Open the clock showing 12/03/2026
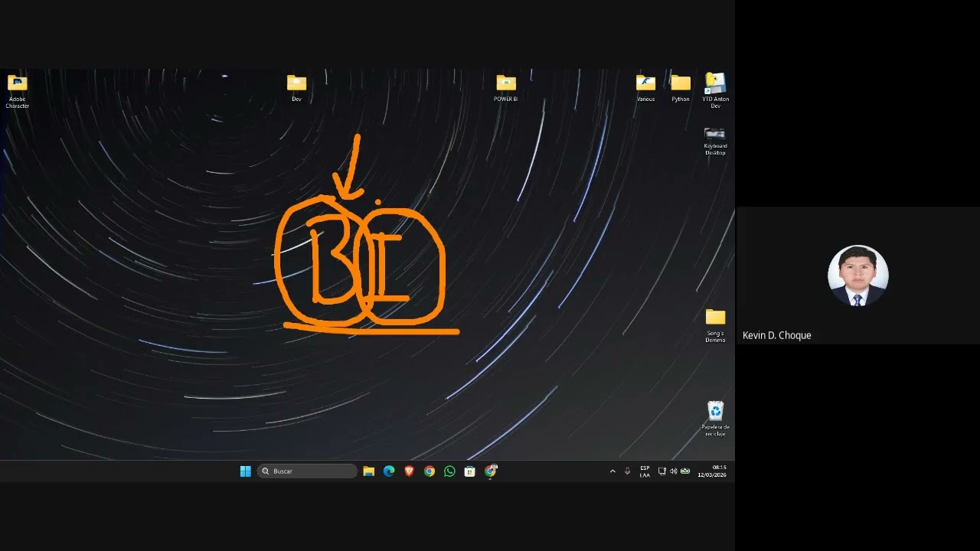 712,471
